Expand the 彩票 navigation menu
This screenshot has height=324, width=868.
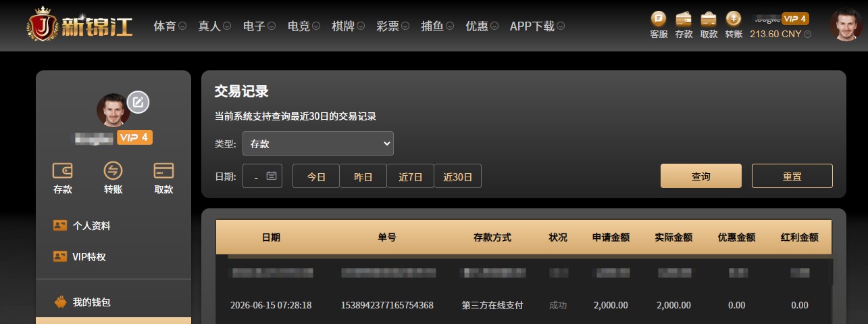pyautogui.click(x=393, y=26)
